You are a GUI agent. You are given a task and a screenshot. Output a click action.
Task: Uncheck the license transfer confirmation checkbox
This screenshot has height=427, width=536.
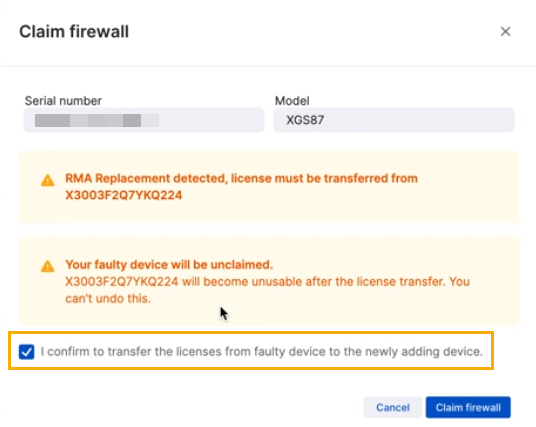[x=27, y=351]
